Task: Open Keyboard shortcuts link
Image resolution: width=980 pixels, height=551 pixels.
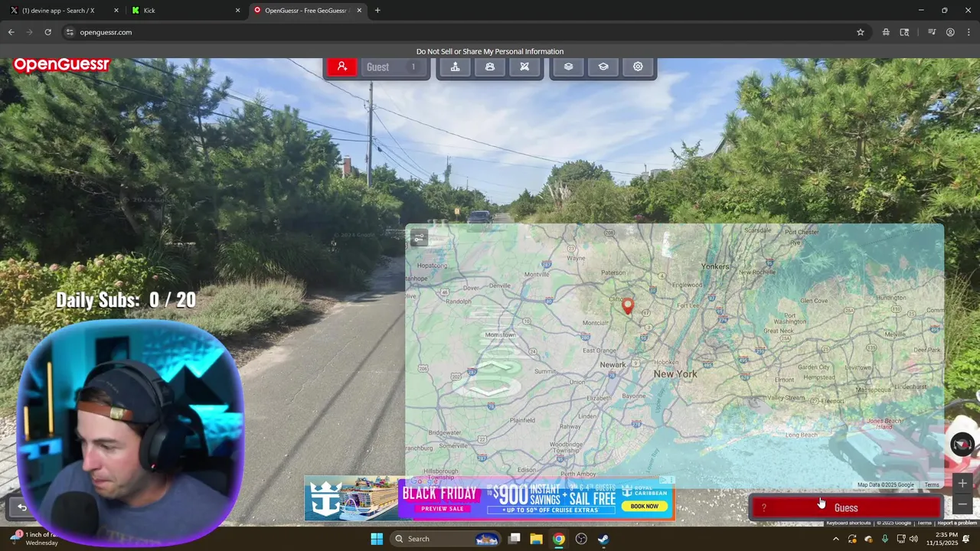Action: tap(848, 523)
